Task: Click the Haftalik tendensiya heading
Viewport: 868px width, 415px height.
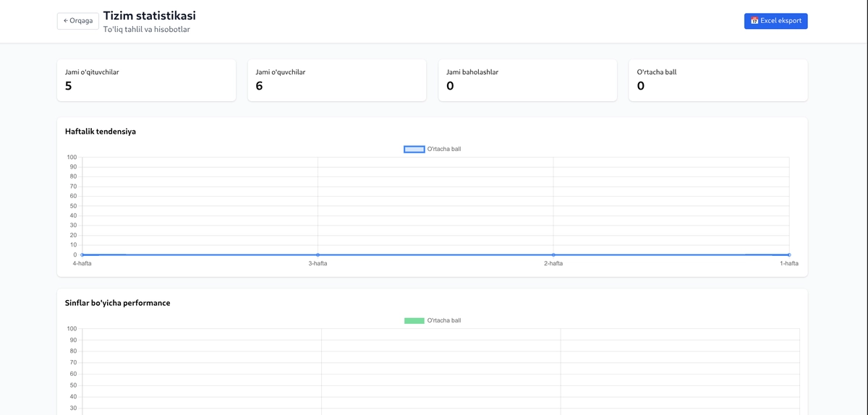Action: 101,132
